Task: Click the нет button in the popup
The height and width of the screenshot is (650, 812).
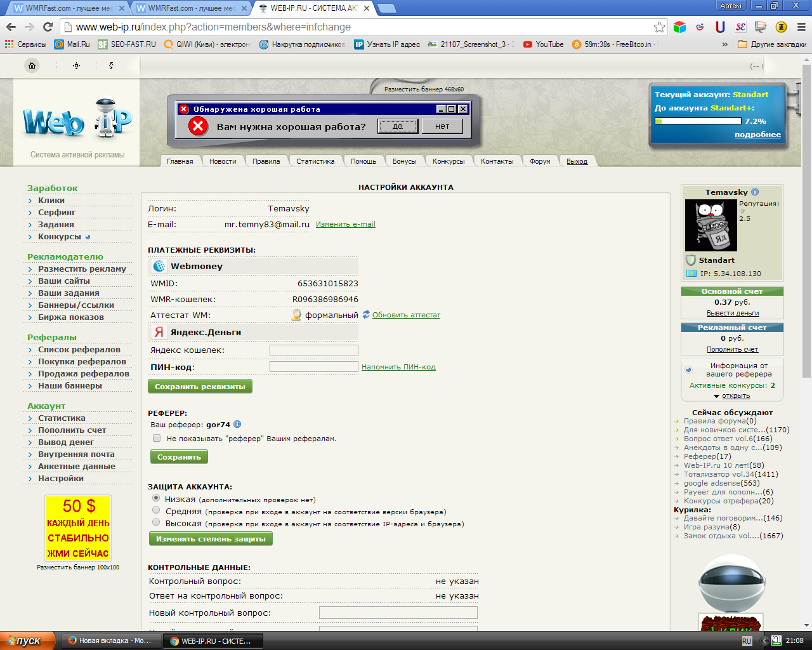Action: (442, 126)
